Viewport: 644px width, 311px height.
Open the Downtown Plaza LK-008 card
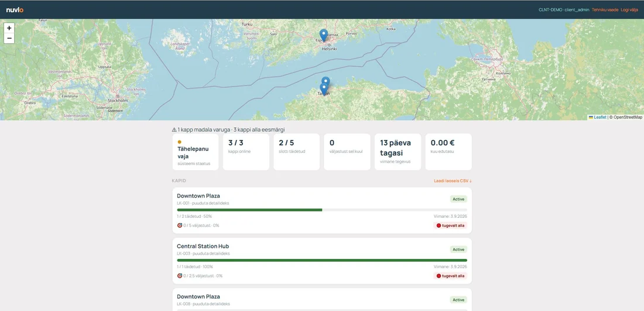pyautogui.click(x=322, y=299)
